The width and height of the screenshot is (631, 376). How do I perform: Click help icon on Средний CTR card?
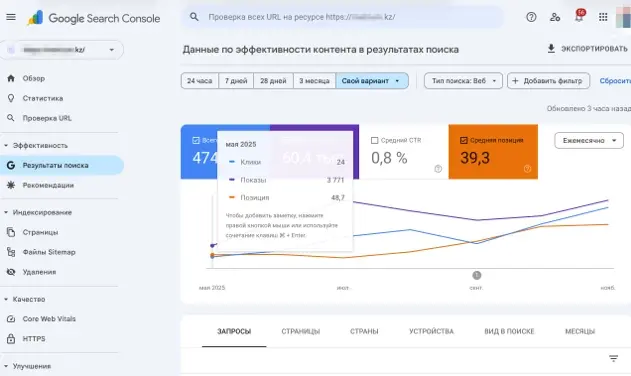[438, 169]
